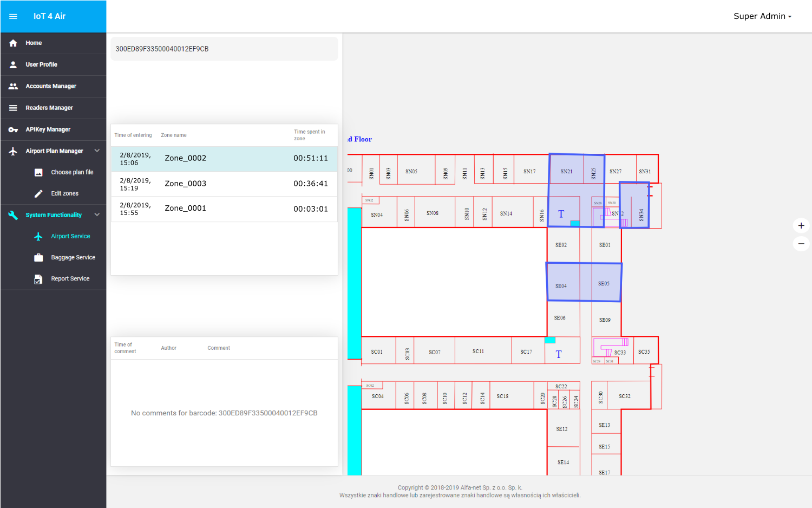
Task: Open the hamburger menu next to IoT 4 Air
Action: (x=13, y=16)
